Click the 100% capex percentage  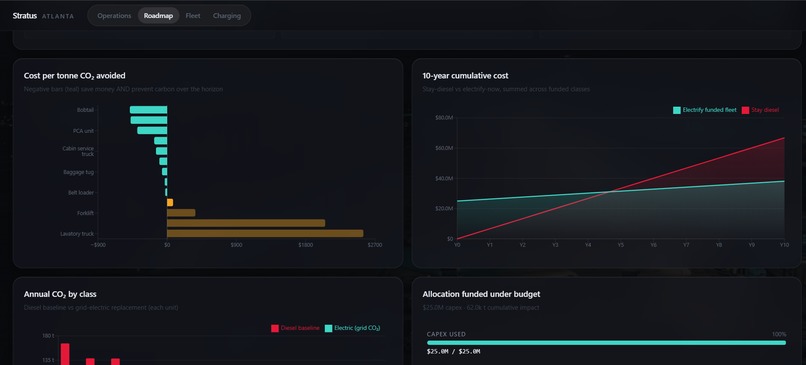779,334
